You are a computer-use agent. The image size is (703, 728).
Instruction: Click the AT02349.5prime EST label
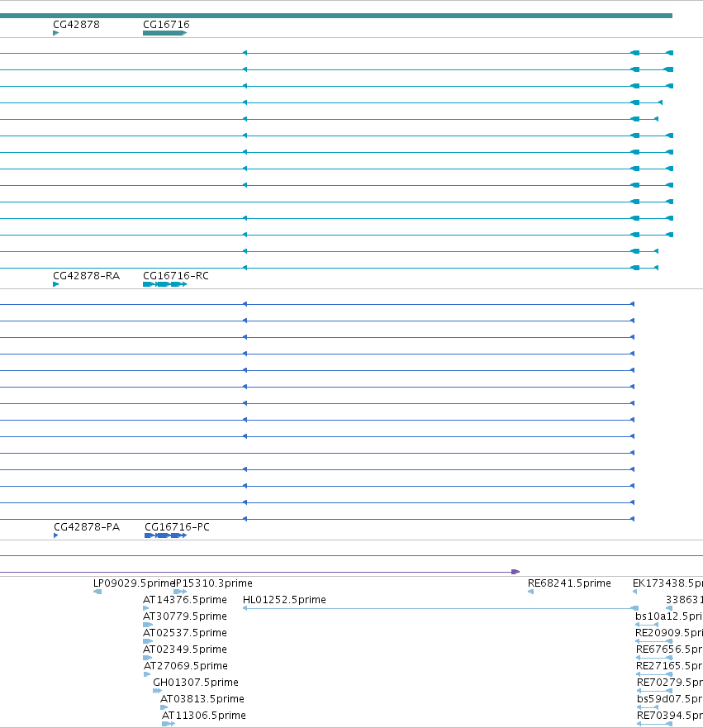click(185, 649)
